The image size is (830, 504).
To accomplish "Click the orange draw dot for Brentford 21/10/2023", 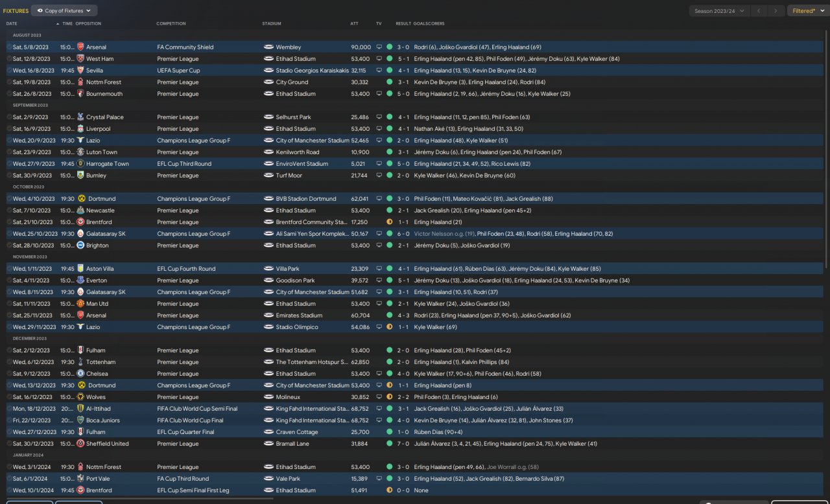I will click(389, 222).
